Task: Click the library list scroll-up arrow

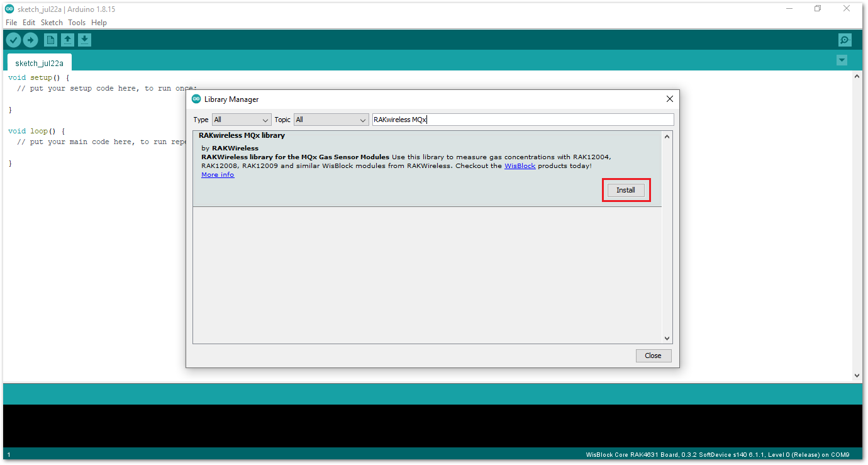Action: click(x=667, y=137)
